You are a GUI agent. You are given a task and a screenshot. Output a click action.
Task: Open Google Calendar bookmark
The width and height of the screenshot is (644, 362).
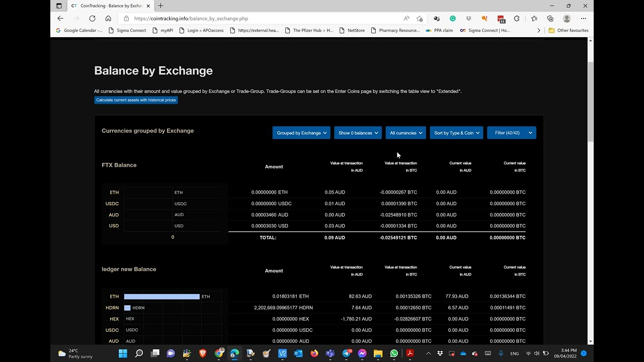tap(79, 30)
